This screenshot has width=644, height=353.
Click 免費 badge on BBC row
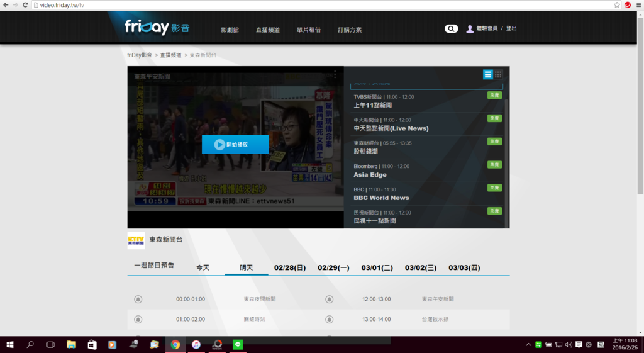[x=494, y=188]
